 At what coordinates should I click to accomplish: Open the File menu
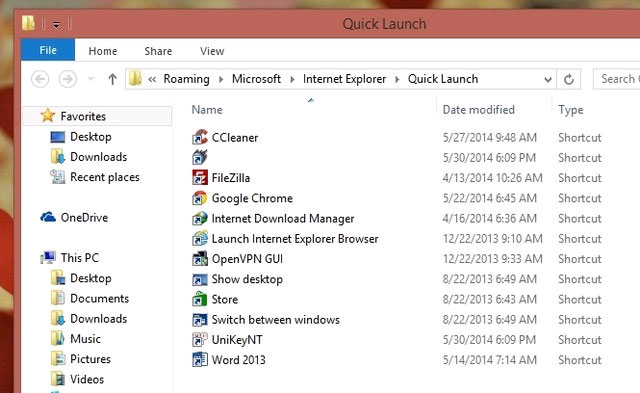(48, 50)
